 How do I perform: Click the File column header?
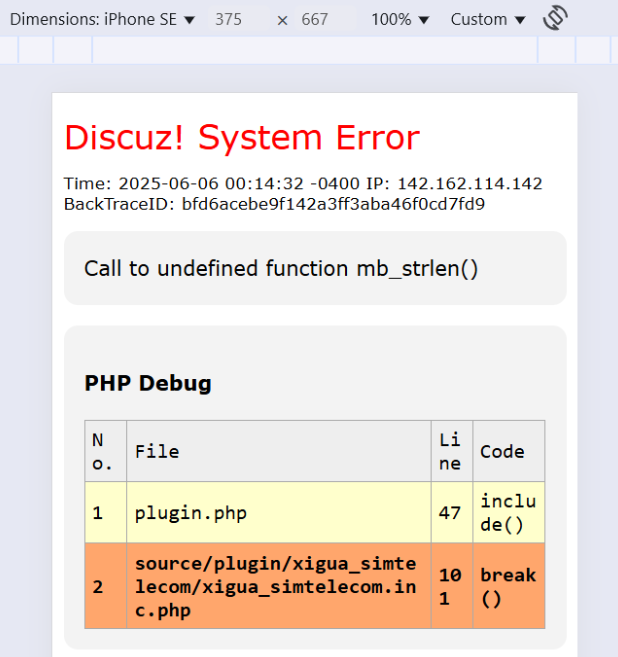pos(157,451)
